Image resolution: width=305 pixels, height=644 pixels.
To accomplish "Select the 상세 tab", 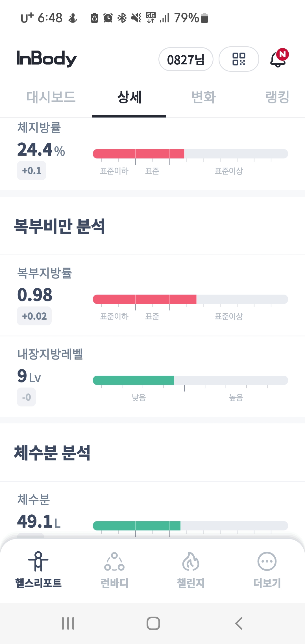I will point(129,97).
